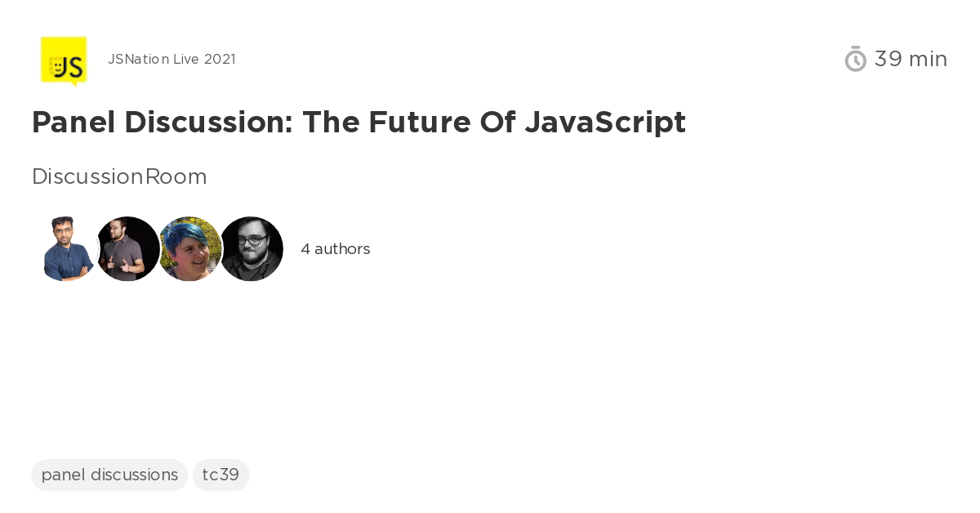Image resolution: width=980 pixels, height=513 pixels.
Task: Select the blue-haired author avatar
Action: click(x=189, y=249)
